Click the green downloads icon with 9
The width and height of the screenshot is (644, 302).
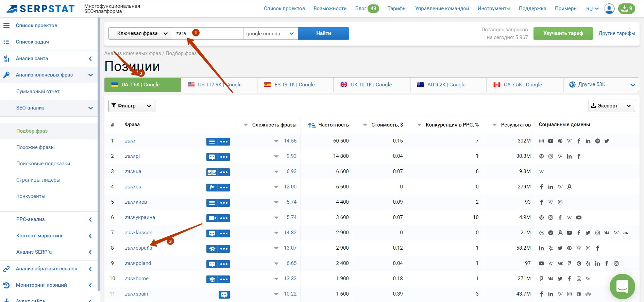pos(627,9)
